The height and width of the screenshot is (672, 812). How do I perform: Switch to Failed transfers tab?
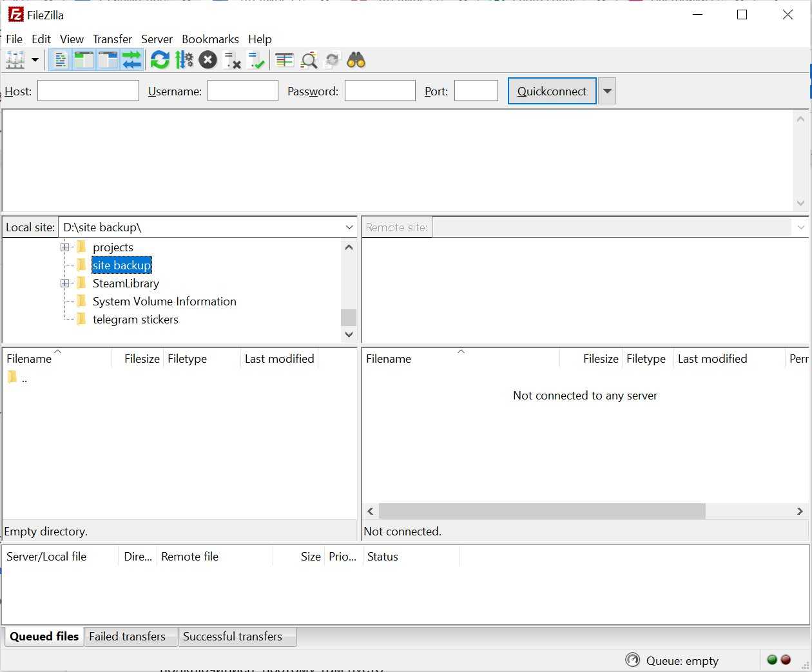coord(127,637)
